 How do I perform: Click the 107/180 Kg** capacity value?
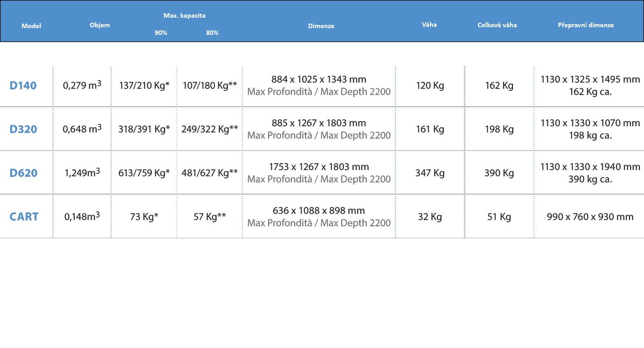(210, 85)
